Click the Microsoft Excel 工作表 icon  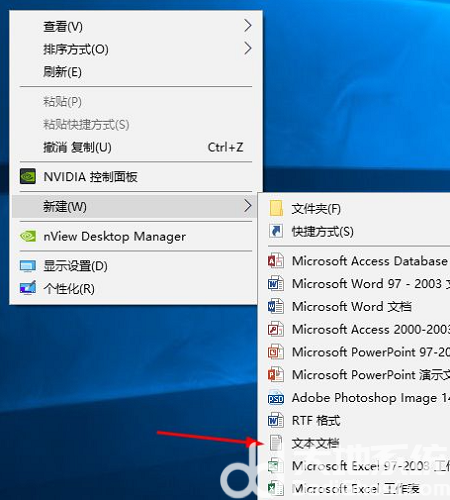click(276, 488)
